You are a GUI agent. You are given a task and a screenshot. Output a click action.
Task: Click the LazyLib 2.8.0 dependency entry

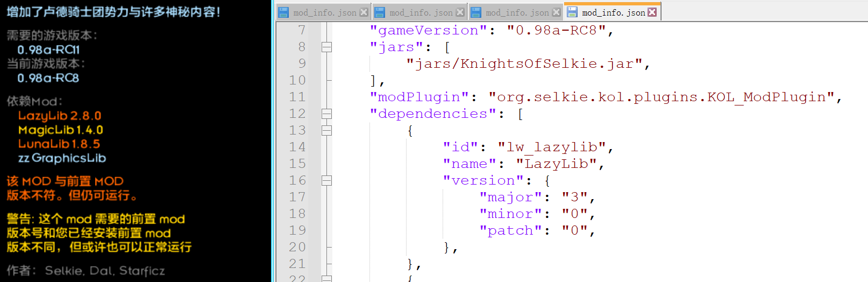click(x=60, y=116)
